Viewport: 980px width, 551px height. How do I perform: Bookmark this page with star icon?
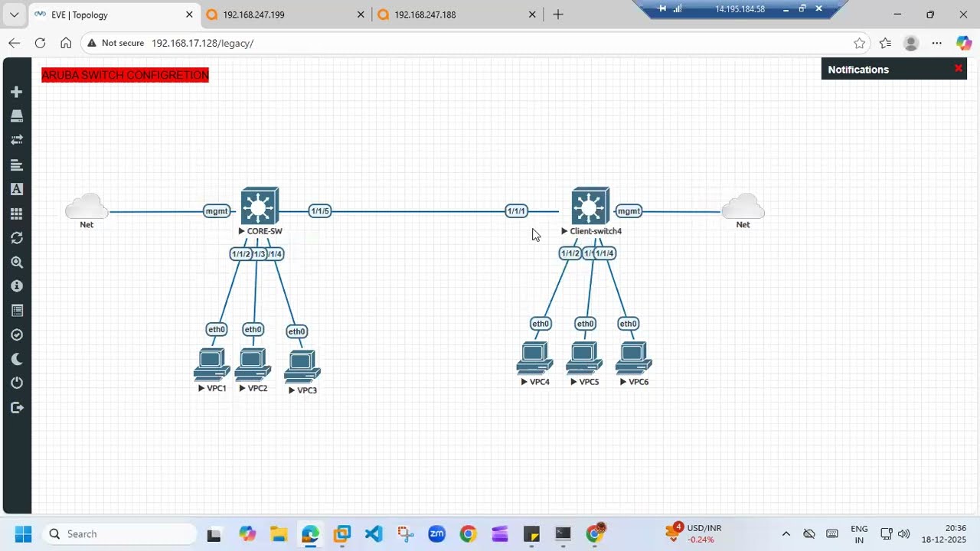(859, 43)
